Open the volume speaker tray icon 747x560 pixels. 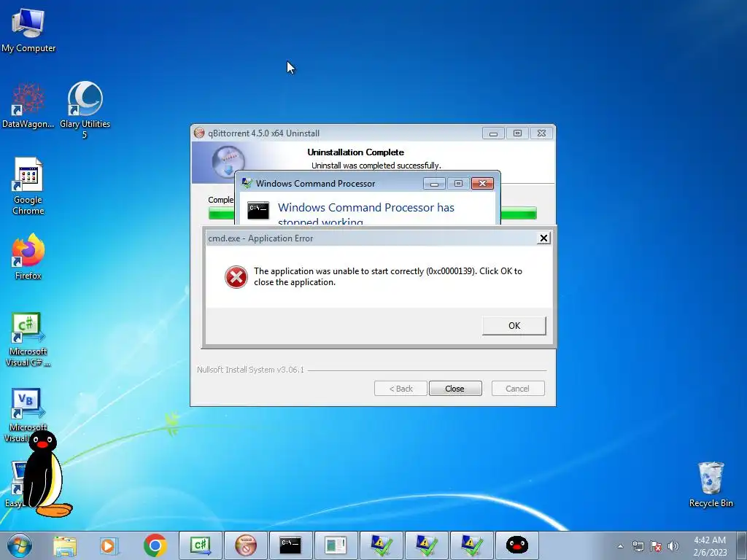(673, 546)
